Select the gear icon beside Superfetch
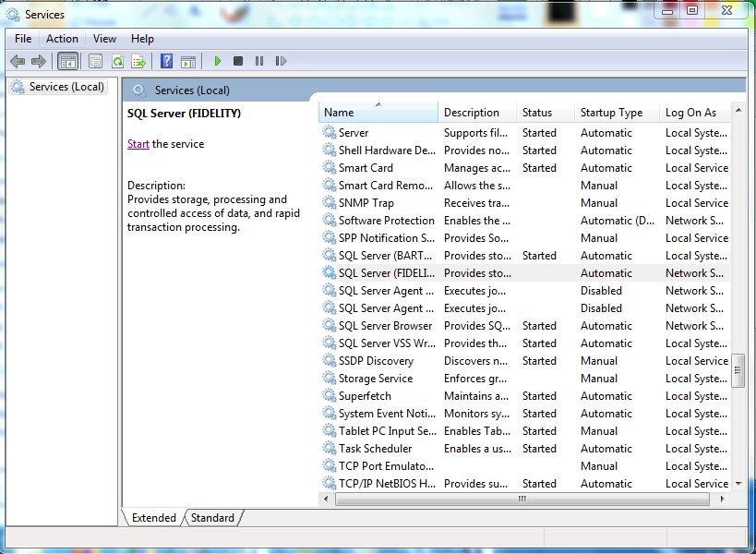756x554 pixels. pos(330,395)
